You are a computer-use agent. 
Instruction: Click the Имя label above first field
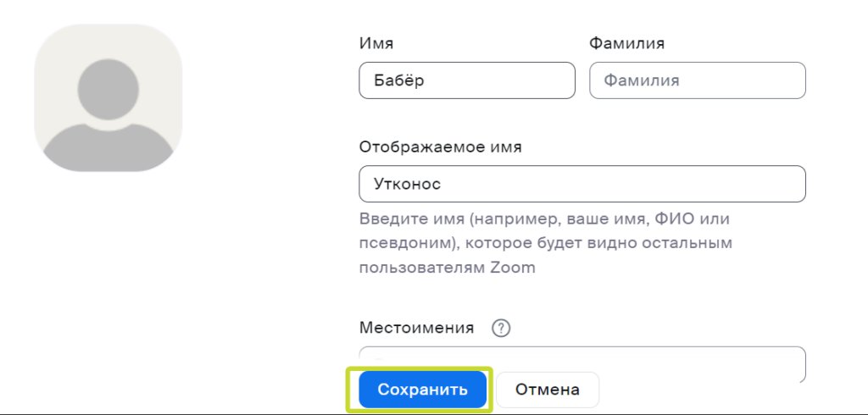pyautogui.click(x=376, y=43)
